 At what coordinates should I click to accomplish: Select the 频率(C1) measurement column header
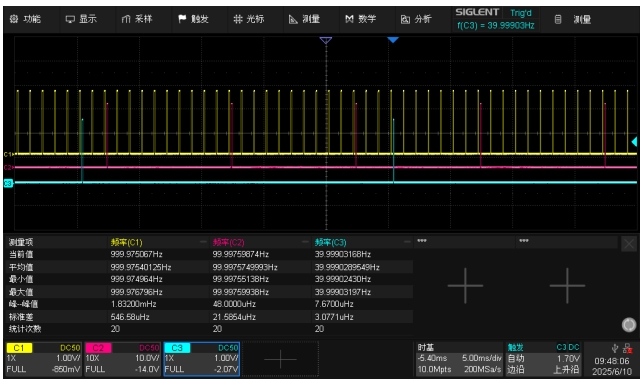coord(126,242)
